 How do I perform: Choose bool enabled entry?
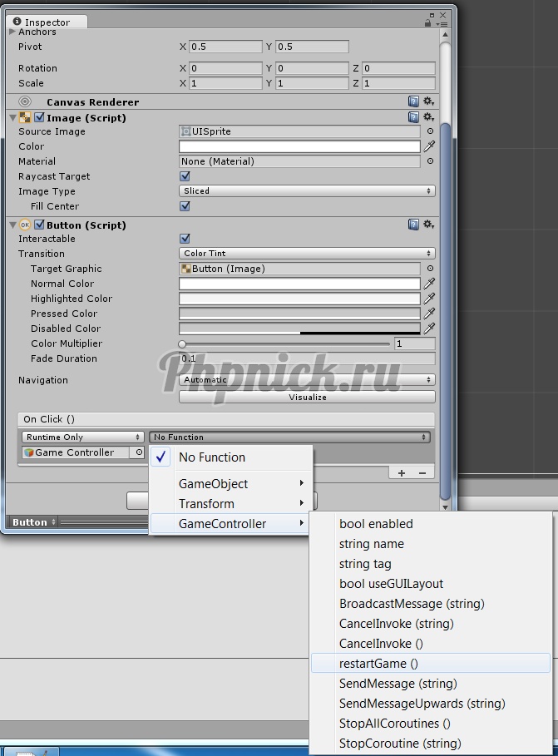431,524
